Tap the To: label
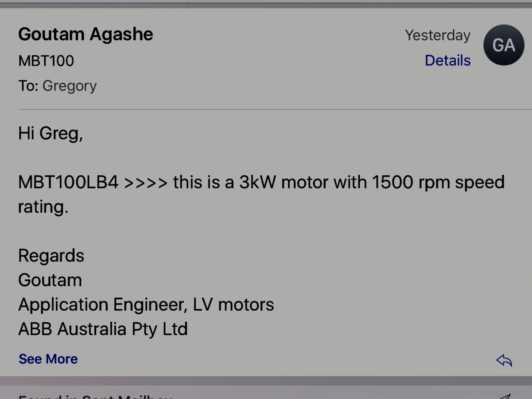532x399 pixels. click(x=28, y=86)
